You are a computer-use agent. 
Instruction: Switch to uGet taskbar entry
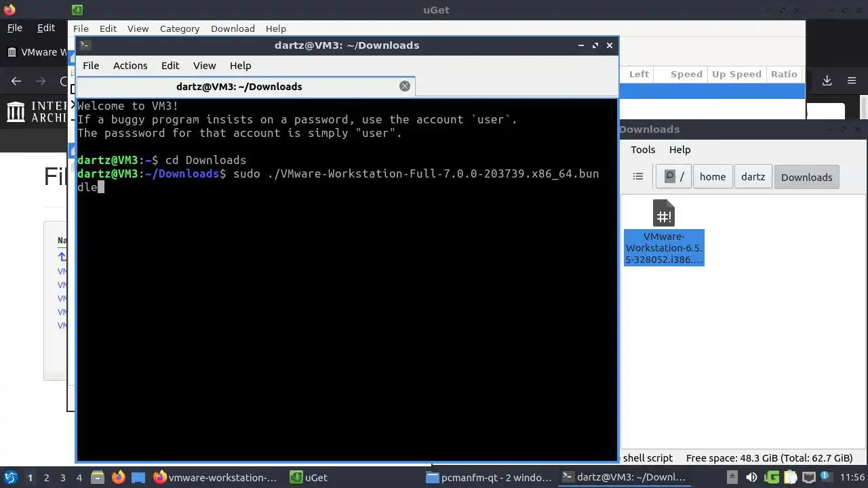coord(309,477)
